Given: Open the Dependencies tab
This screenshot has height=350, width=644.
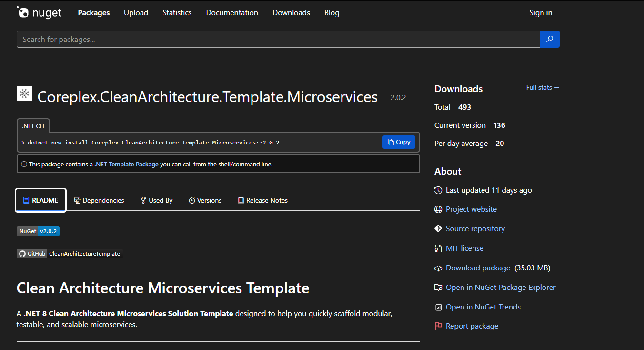Looking at the screenshot, I should click(99, 200).
